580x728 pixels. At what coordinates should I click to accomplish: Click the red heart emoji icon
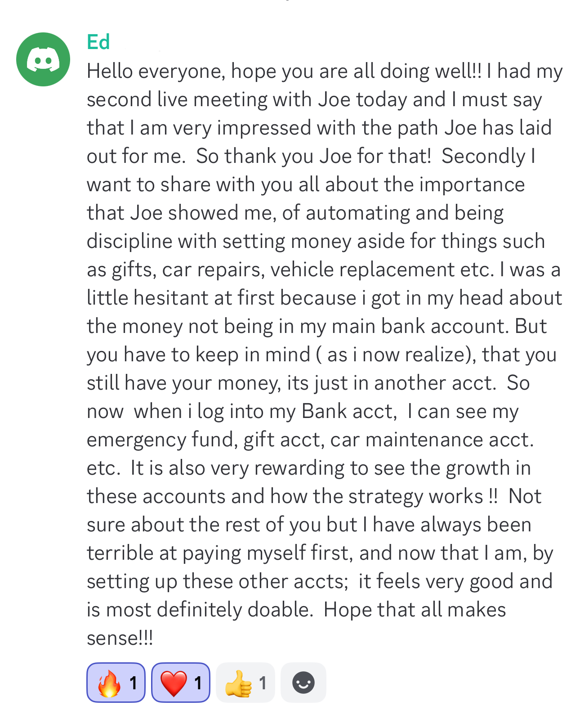pos(174,683)
